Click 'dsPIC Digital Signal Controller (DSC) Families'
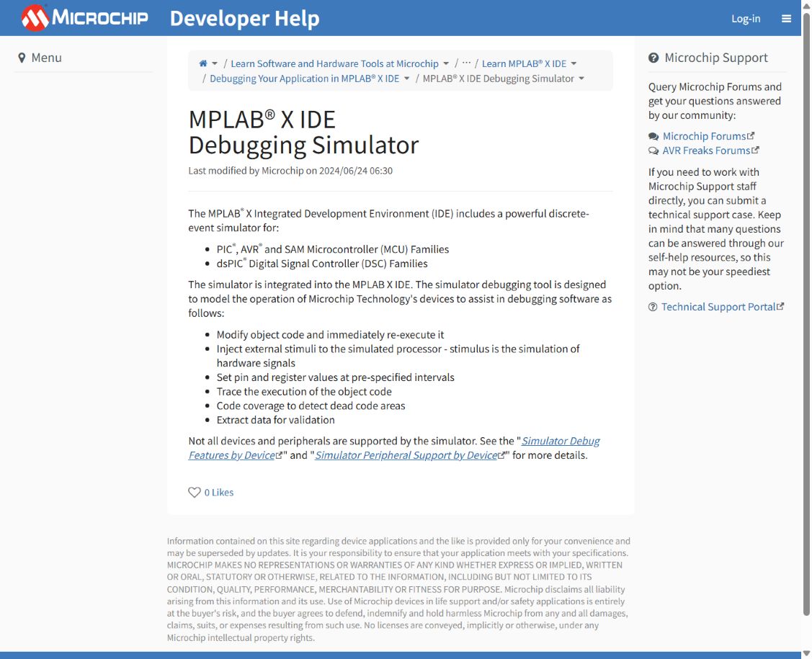Viewport: 812px width, 659px height. click(322, 264)
